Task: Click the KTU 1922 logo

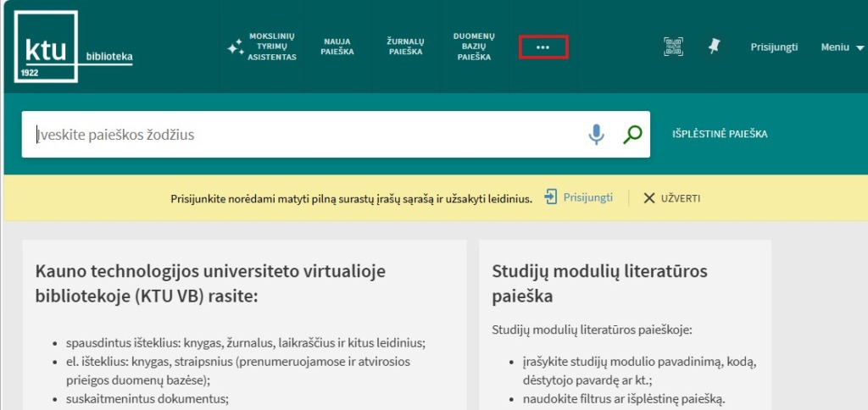Action: point(46,47)
